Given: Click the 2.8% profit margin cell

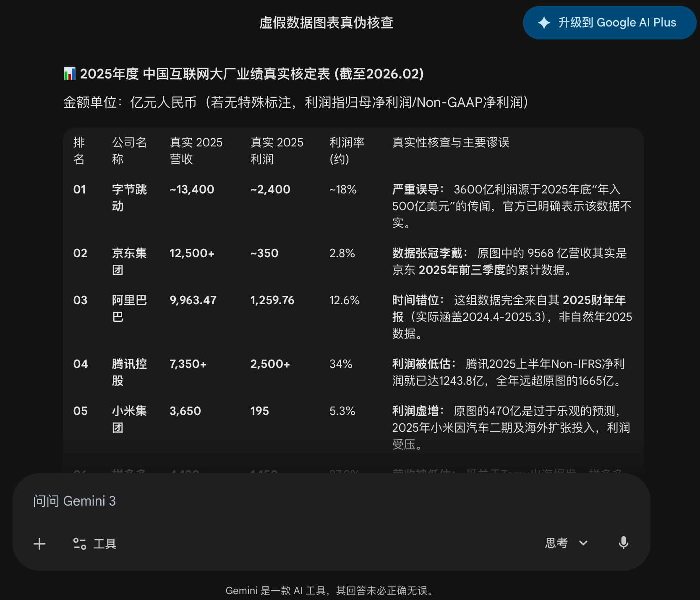Looking at the screenshot, I should click(342, 253).
